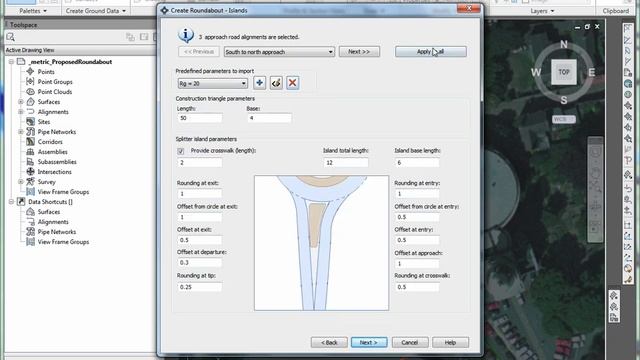Click the Active Drawing View label

pos(30,50)
